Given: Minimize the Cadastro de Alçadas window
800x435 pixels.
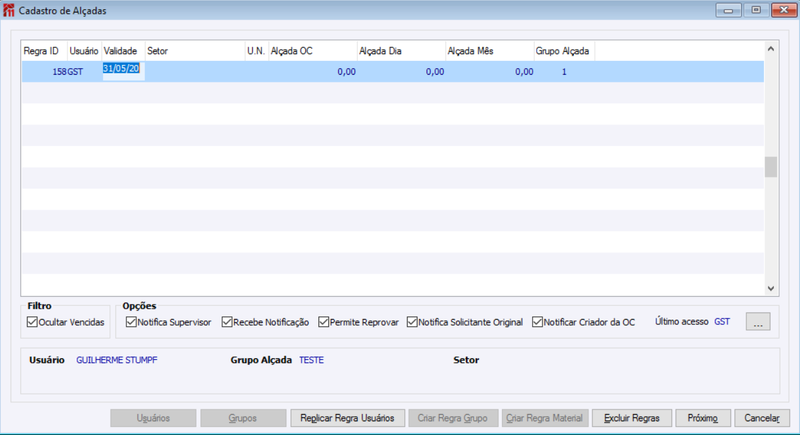Looking at the screenshot, I should click(x=728, y=10).
